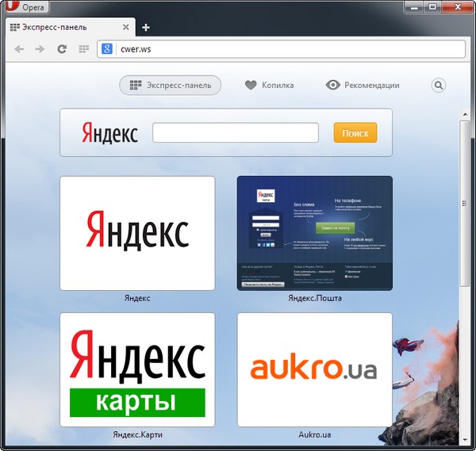Open the Копилка section
The image size is (476, 451).
pyautogui.click(x=269, y=86)
